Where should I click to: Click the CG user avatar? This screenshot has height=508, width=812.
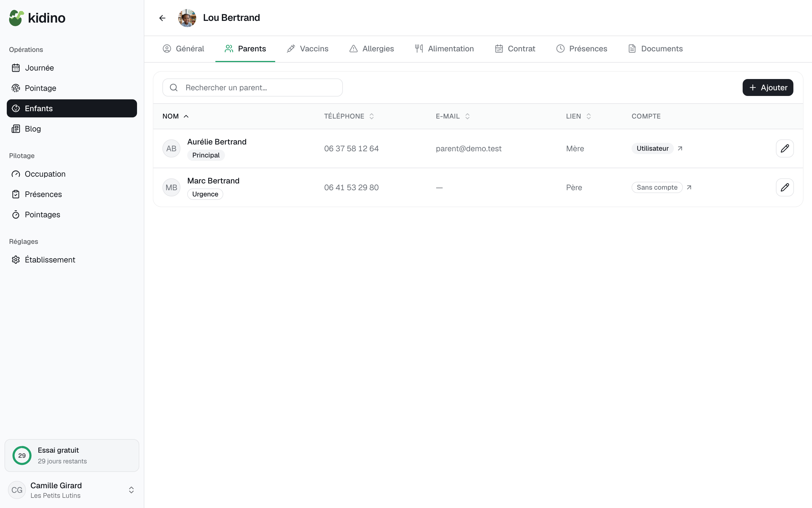pos(17,490)
